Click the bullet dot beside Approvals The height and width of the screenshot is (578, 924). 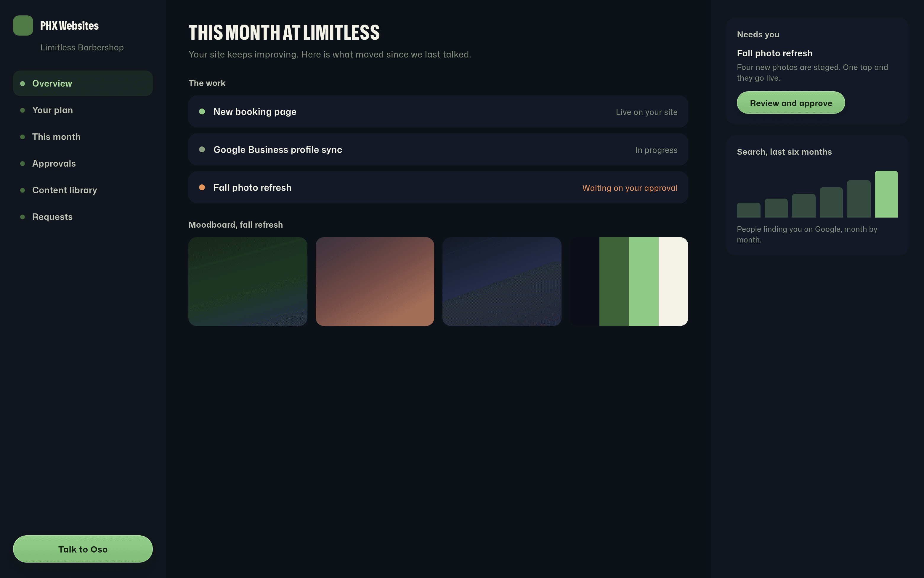(x=23, y=164)
